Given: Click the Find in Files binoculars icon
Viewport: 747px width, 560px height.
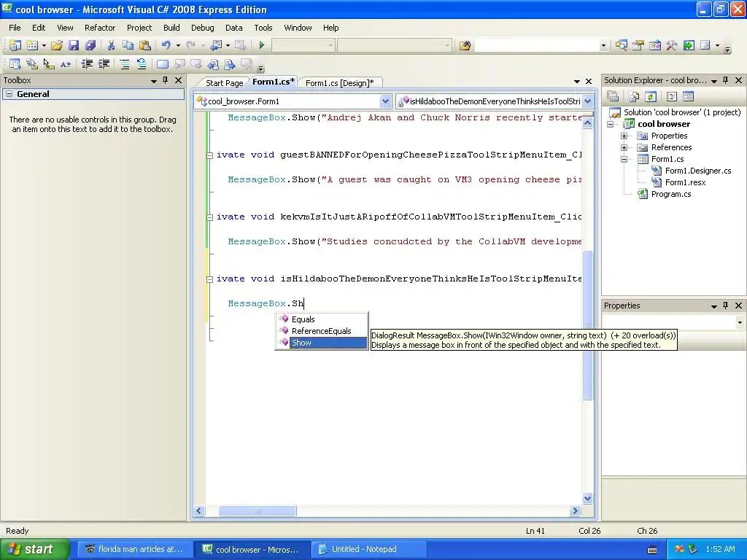Looking at the screenshot, I should 465,45.
